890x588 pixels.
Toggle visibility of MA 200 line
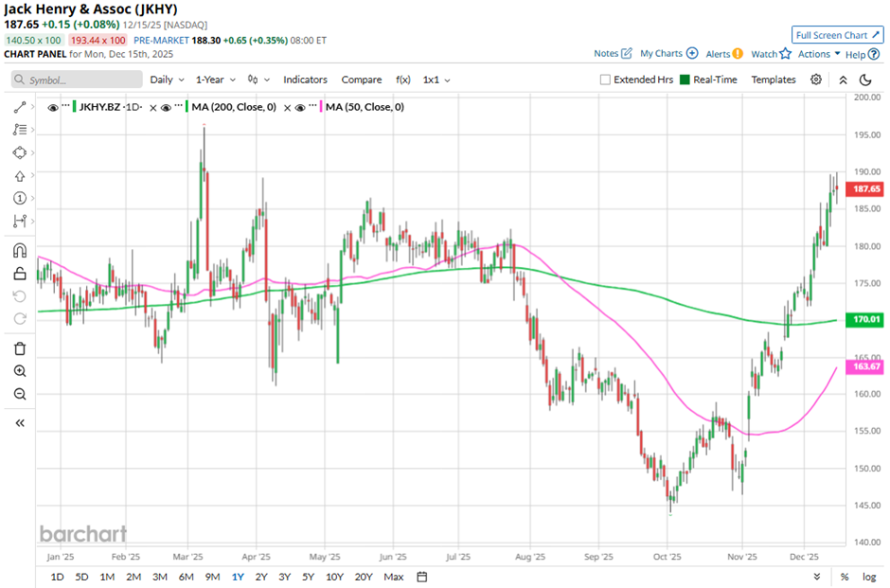(166, 107)
